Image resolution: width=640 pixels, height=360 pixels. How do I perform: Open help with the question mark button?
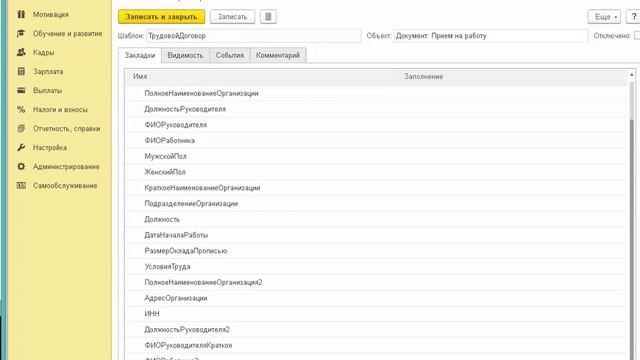click(x=633, y=17)
